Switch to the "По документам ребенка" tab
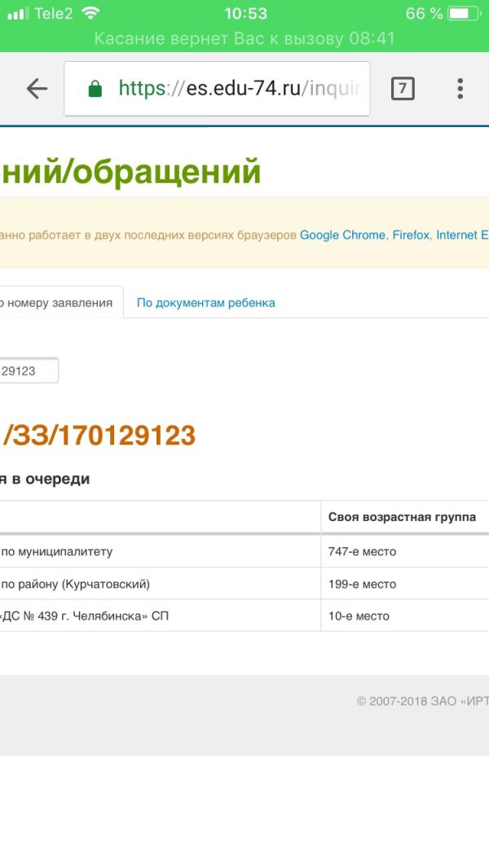Image resolution: width=489 pixels, height=868 pixels. [205, 303]
